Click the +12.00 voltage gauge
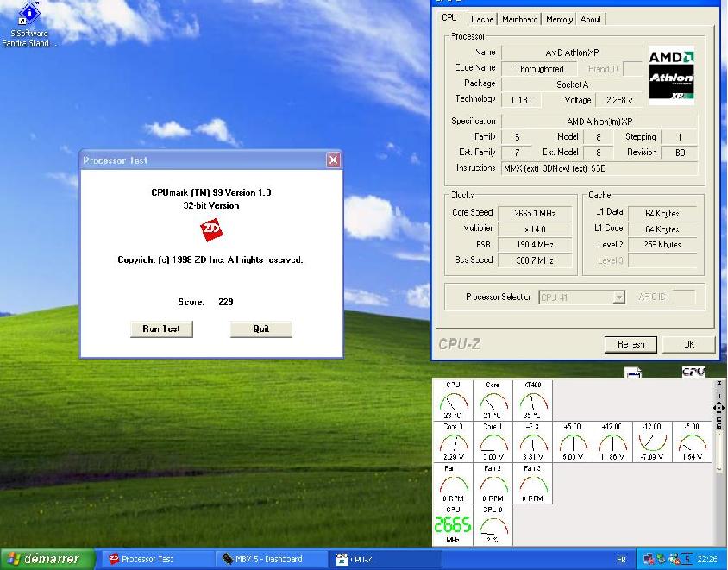 click(x=612, y=442)
